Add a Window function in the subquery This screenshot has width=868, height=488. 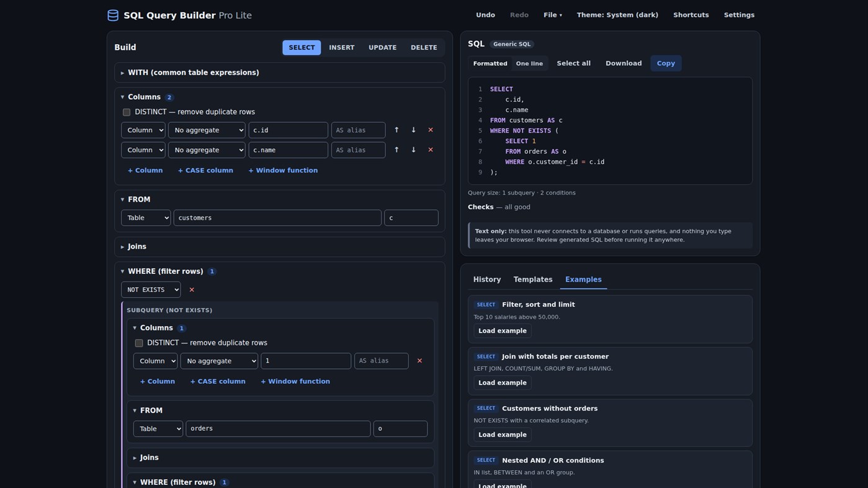coord(295,381)
